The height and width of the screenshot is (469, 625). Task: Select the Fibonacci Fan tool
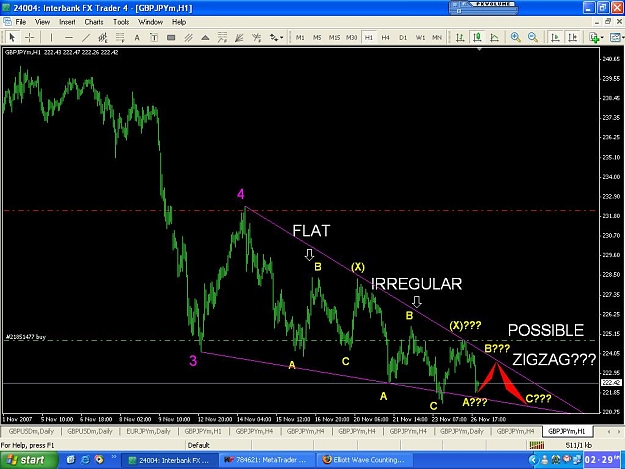pos(256,37)
